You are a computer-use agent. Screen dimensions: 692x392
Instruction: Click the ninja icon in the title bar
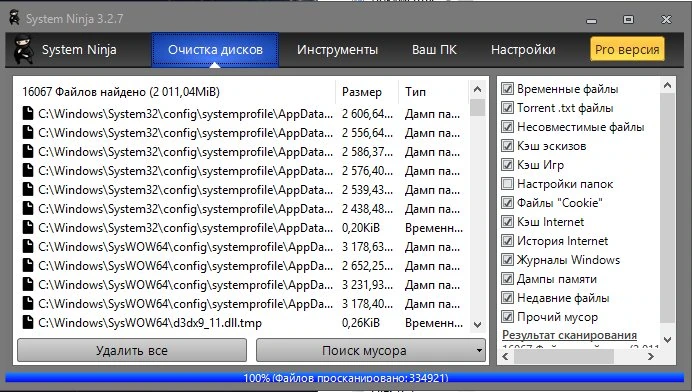pyautogui.click(x=14, y=19)
